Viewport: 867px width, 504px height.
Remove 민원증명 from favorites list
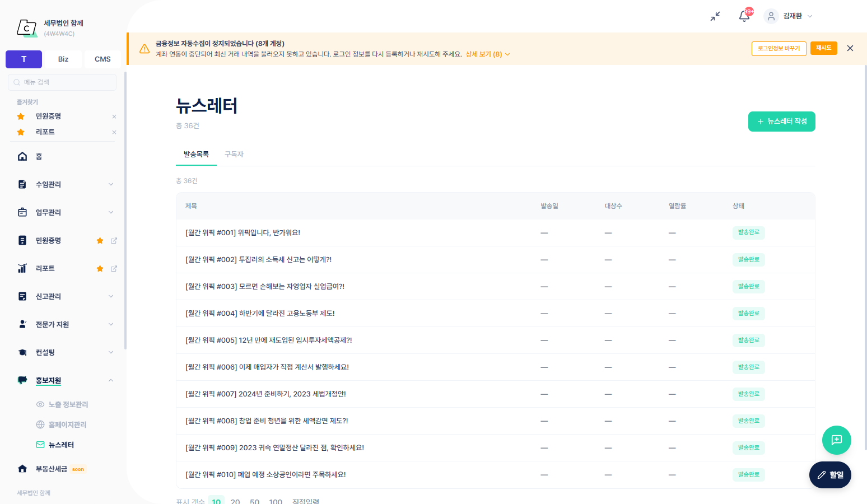pos(114,116)
